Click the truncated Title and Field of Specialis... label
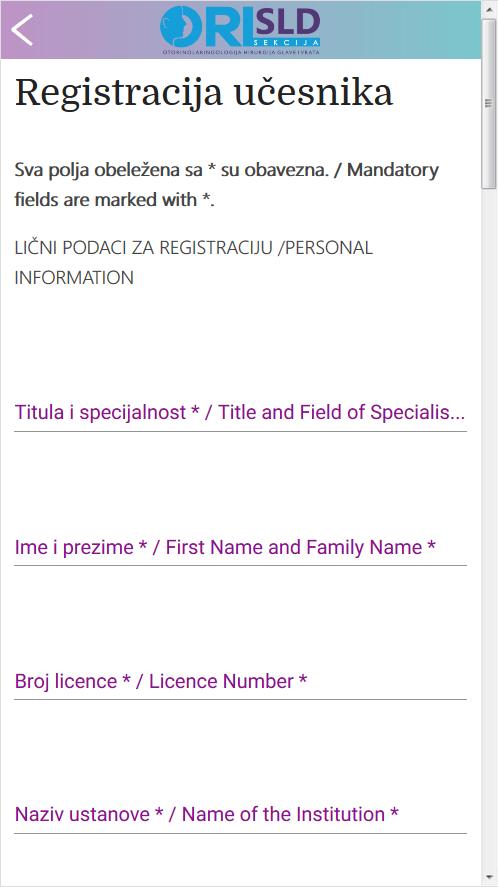The width and height of the screenshot is (498, 887). click(x=342, y=412)
